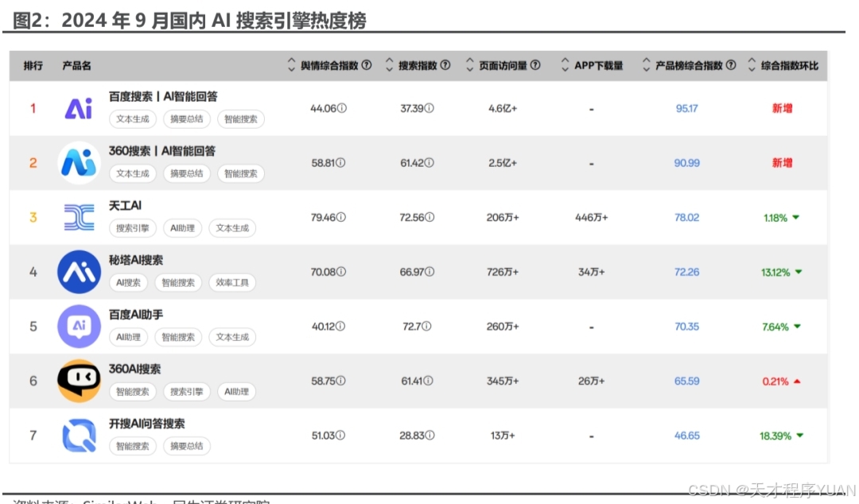Open help icon beside 搜索指数 header
The image size is (859, 504).
pos(445,65)
